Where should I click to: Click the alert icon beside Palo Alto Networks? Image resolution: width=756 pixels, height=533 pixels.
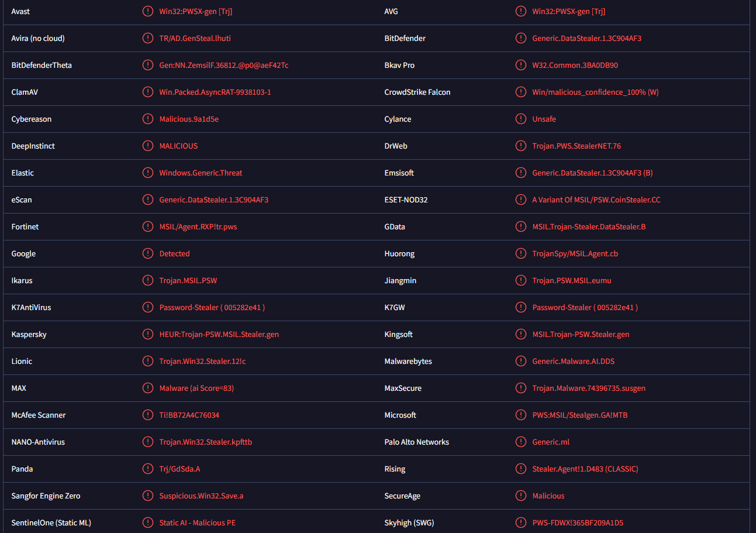coord(521,442)
